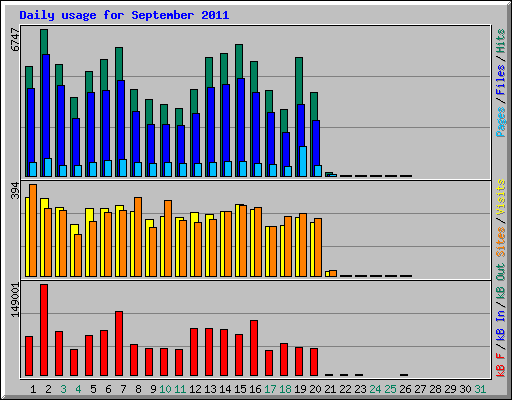Click day label 8 on the x-axis
The image size is (512, 400).
[138, 389]
